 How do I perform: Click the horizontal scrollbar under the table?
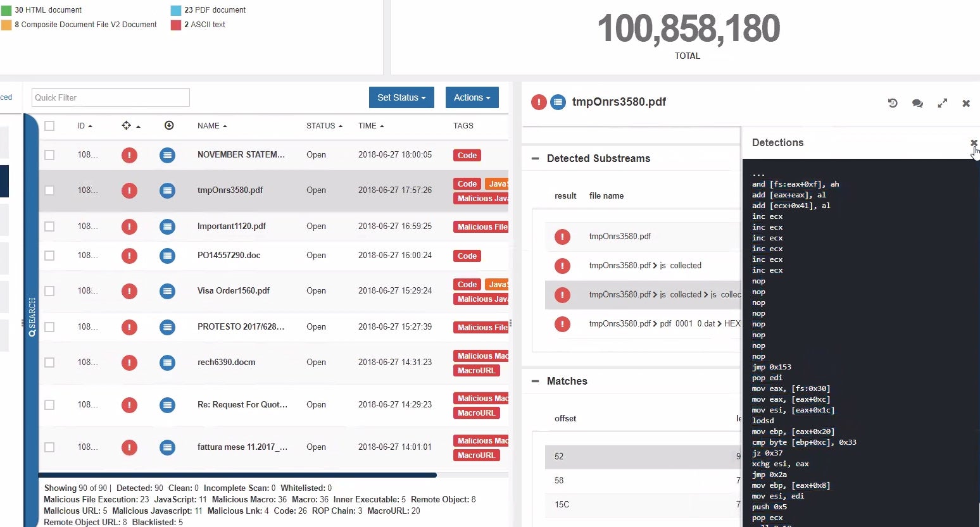(237, 474)
